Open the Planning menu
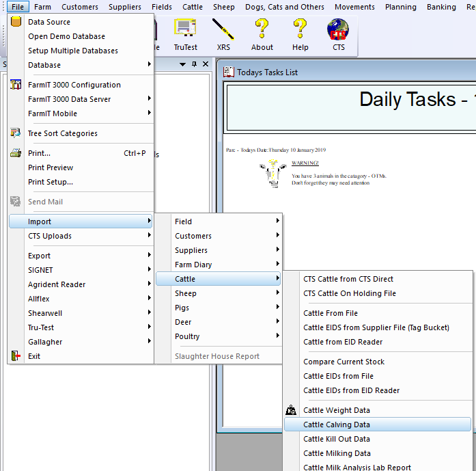This screenshot has width=476, height=471. pyautogui.click(x=401, y=7)
